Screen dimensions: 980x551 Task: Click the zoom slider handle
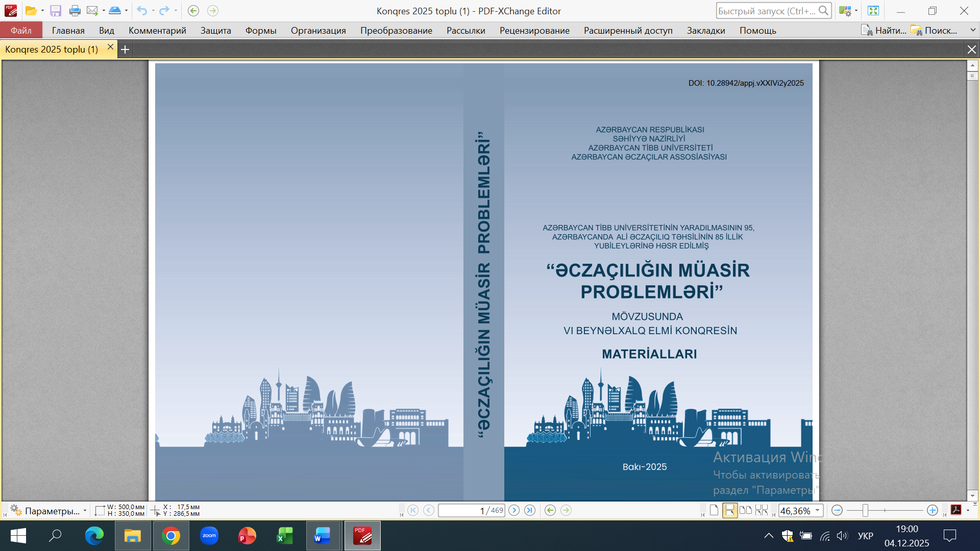pos(865,510)
